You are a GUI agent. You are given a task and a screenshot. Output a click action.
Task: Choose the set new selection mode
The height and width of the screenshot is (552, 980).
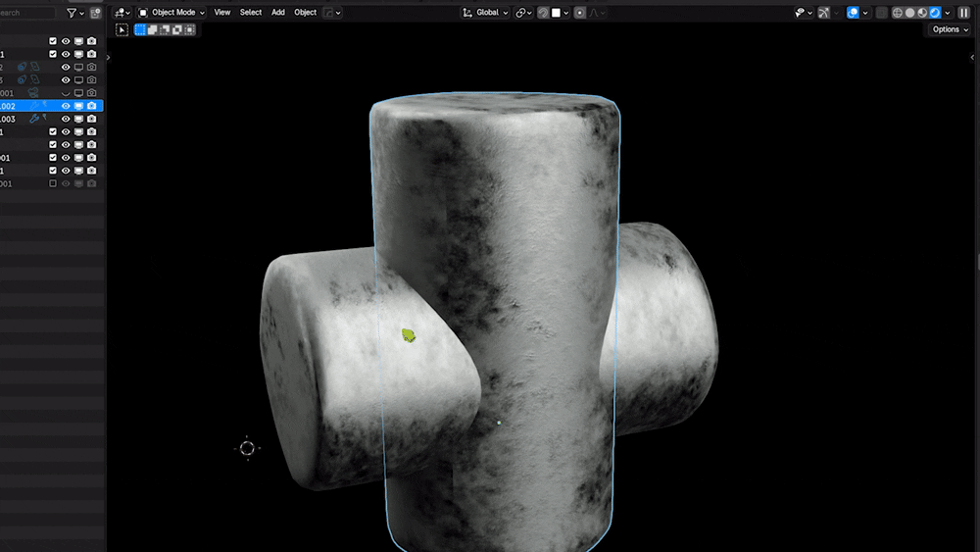(140, 29)
